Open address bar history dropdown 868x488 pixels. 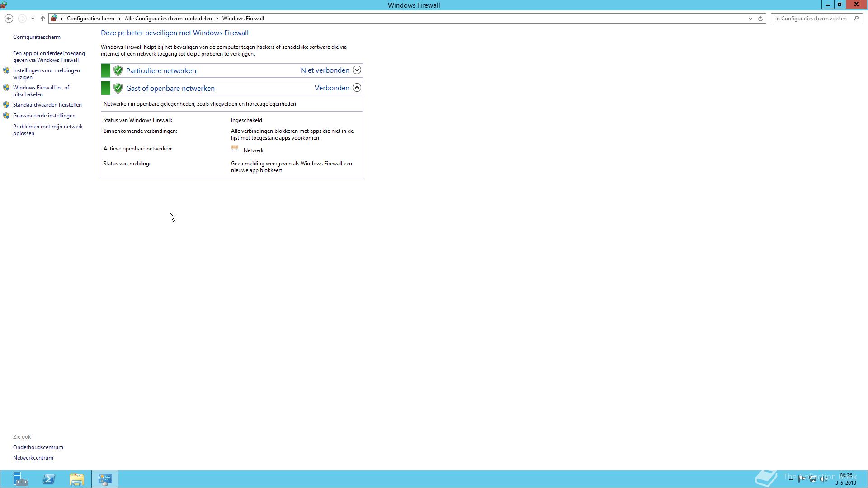[x=750, y=19]
